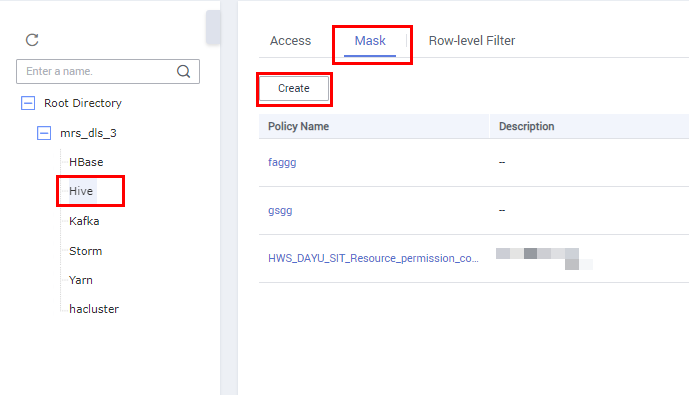Screen dimensions: 689x395
Task: Select Hive in the tree
Action: click(81, 191)
